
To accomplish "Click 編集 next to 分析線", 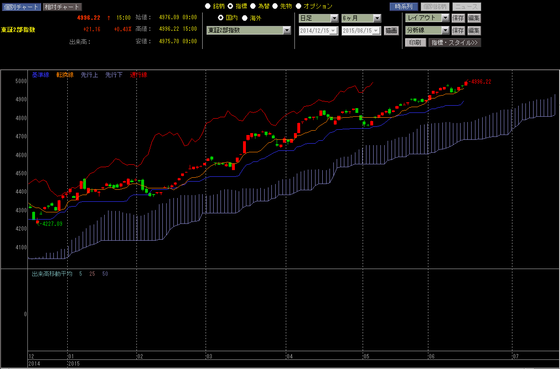I will pos(474,31).
